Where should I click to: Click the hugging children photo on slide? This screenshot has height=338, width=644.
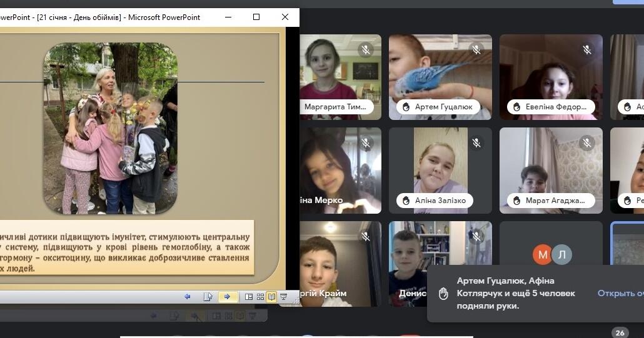[x=111, y=129]
